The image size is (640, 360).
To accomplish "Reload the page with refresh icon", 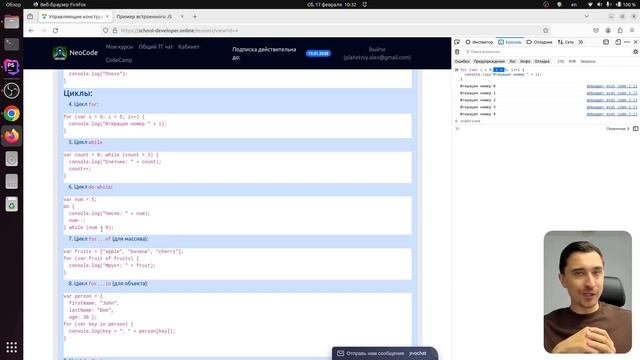I will [x=56, y=31].
